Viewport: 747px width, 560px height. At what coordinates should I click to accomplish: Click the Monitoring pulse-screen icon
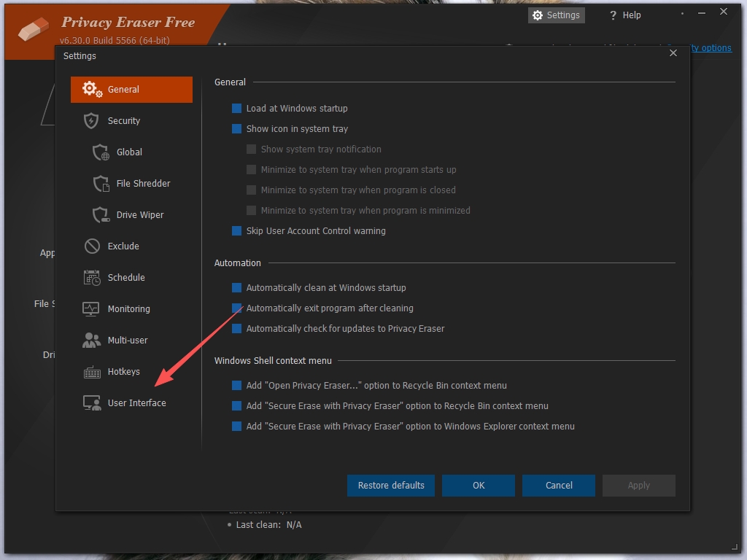tap(91, 309)
